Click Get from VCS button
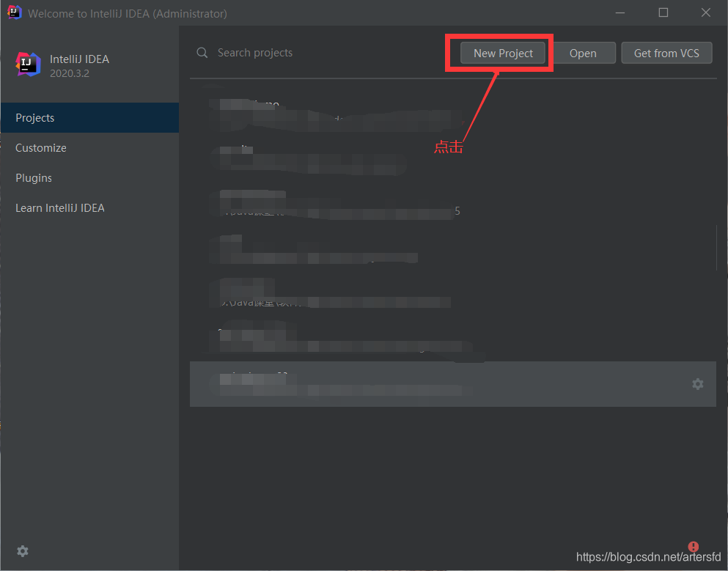Screen dimensions: 728x571 [x=666, y=53]
